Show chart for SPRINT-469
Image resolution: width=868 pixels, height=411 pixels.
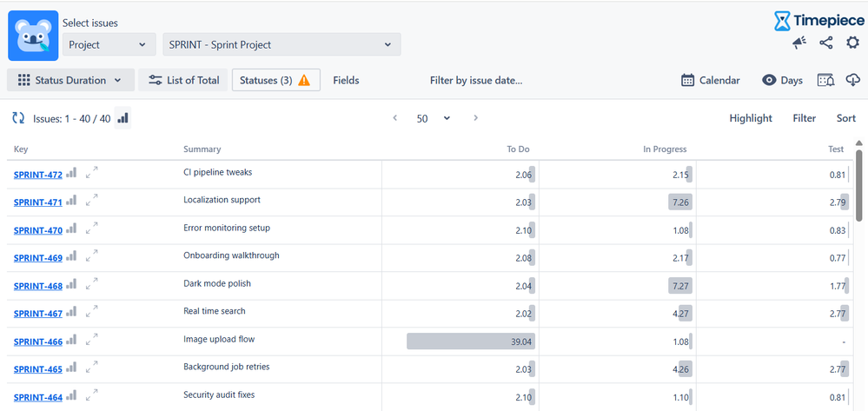coord(71,256)
